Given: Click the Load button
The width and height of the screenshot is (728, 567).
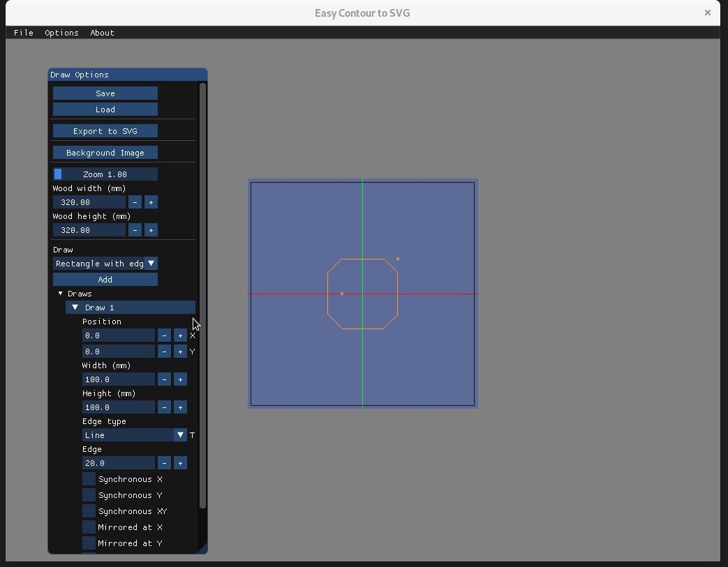Looking at the screenshot, I should pos(105,109).
